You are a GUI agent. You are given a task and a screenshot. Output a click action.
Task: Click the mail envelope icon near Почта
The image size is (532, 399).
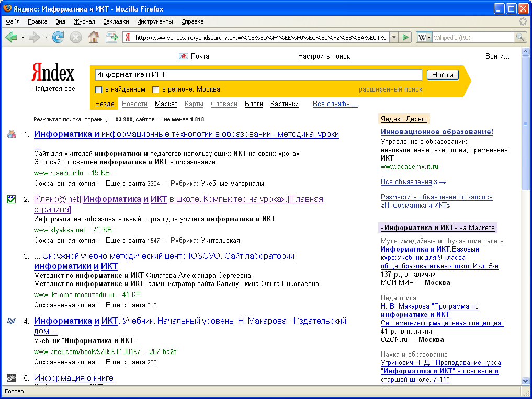(x=183, y=56)
